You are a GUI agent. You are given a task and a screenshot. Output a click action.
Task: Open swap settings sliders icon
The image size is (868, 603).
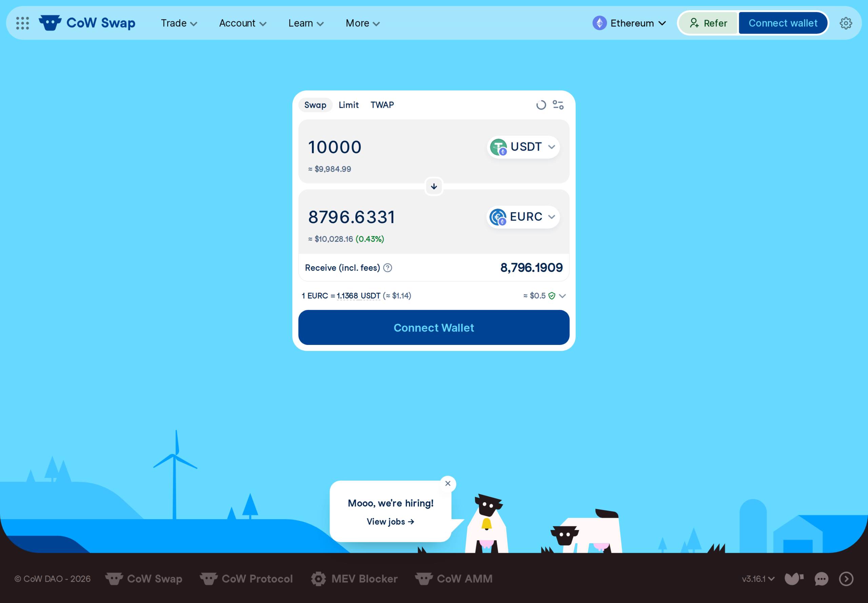(558, 105)
